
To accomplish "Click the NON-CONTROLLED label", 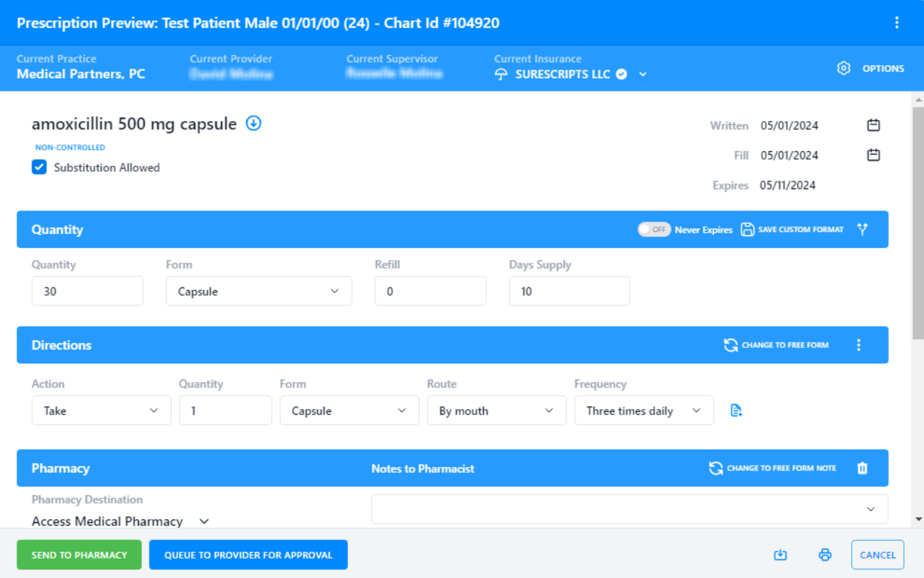I will pos(70,148).
